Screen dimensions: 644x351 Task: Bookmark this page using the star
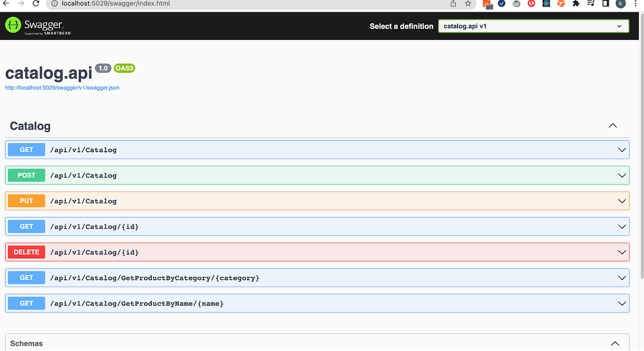(x=468, y=3)
